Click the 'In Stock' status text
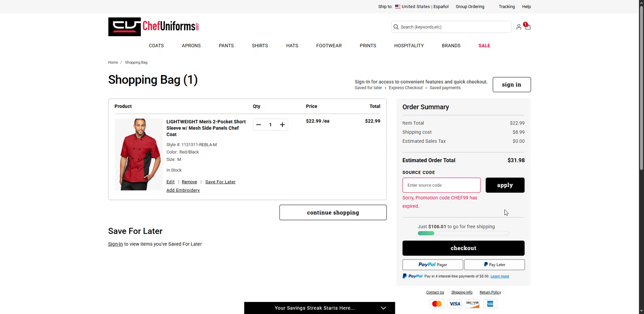 174,170
